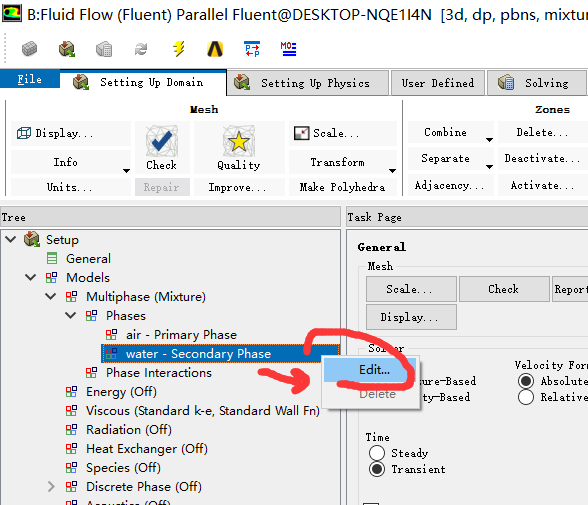Viewport: 588px width, 505px height.
Task: Open the Transform dropdown arrow
Action: pyautogui.click(x=392, y=171)
